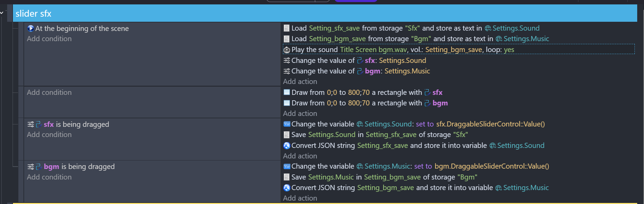The width and height of the screenshot is (644, 204).
Task: Collapse the "slider sfx" event group chevron
Action: [x=2, y=13]
